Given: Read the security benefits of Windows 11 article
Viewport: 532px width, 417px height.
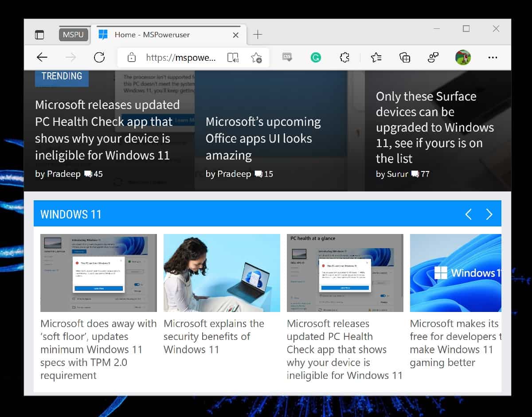Looking at the screenshot, I should [x=214, y=336].
